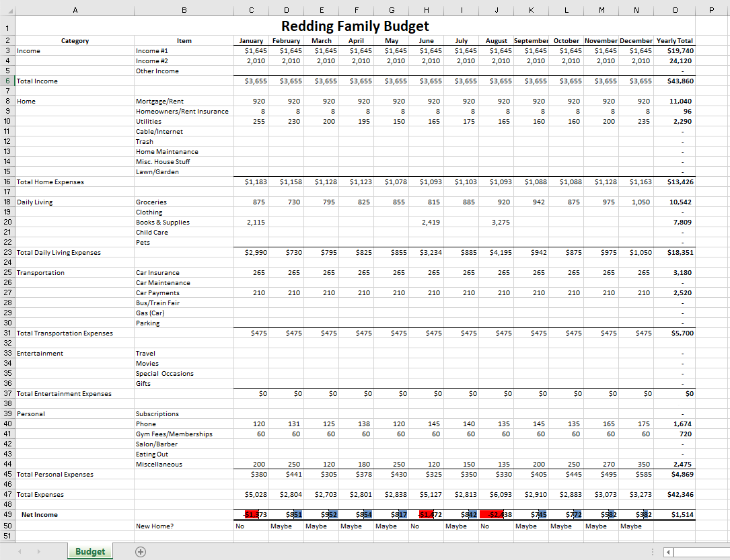
Task: Select the "Net Income" label cell
Action: 75,515
